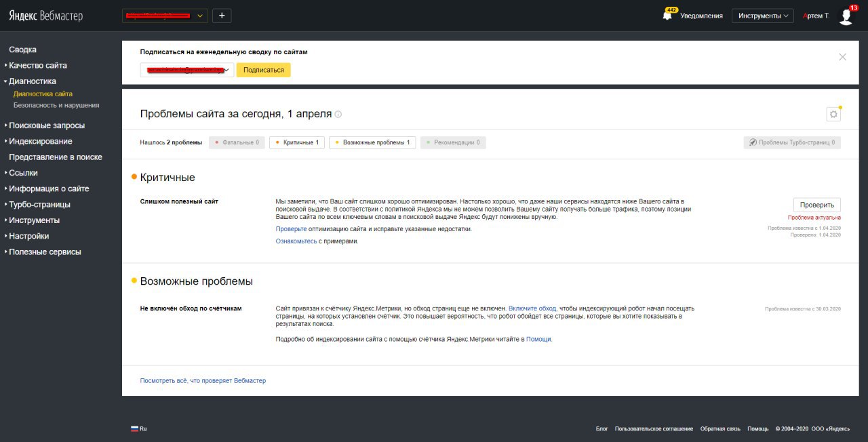
Task: Select Диагностика сайта submenu item
Action: click(43, 94)
